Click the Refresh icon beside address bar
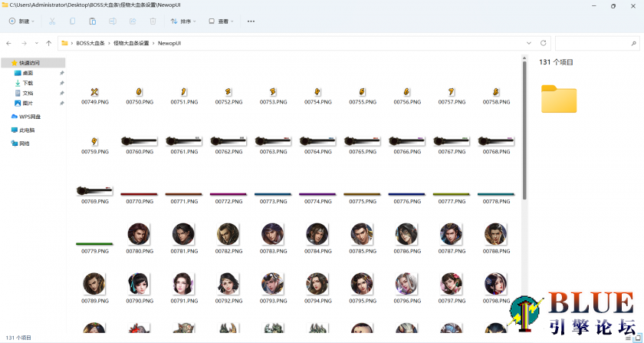Screen dimensions: 644x343 coord(544,43)
